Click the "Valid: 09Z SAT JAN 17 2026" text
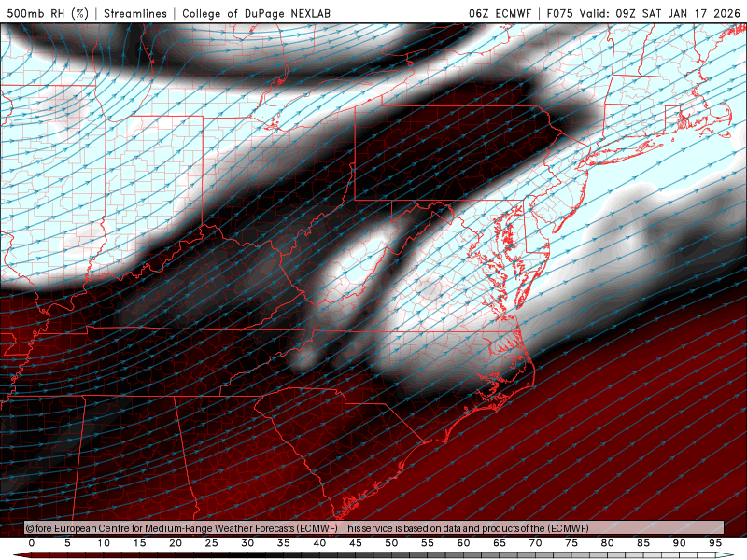The width and height of the screenshot is (747, 560). (x=660, y=13)
